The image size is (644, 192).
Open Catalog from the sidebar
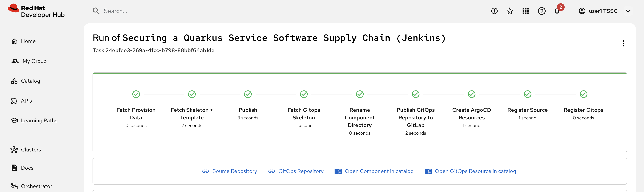click(x=30, y=81)
